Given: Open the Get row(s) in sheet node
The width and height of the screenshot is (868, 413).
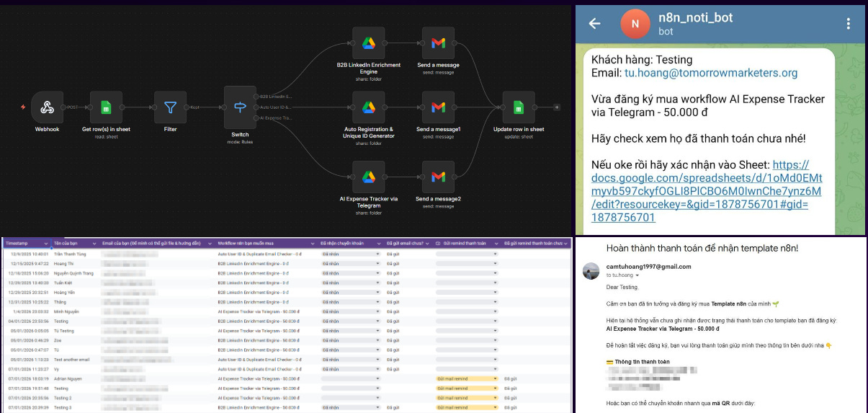Looking at the screenshot, I should (x=106, y=107).
